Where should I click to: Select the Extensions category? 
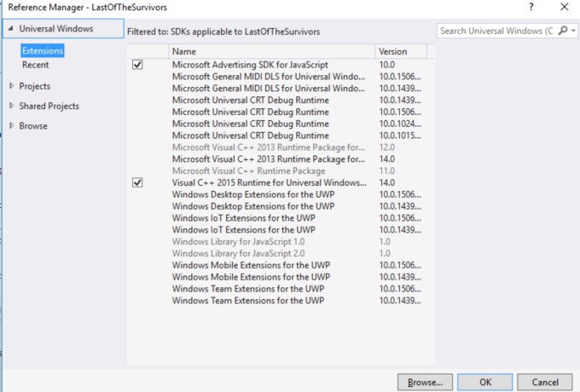click(42, 50)
